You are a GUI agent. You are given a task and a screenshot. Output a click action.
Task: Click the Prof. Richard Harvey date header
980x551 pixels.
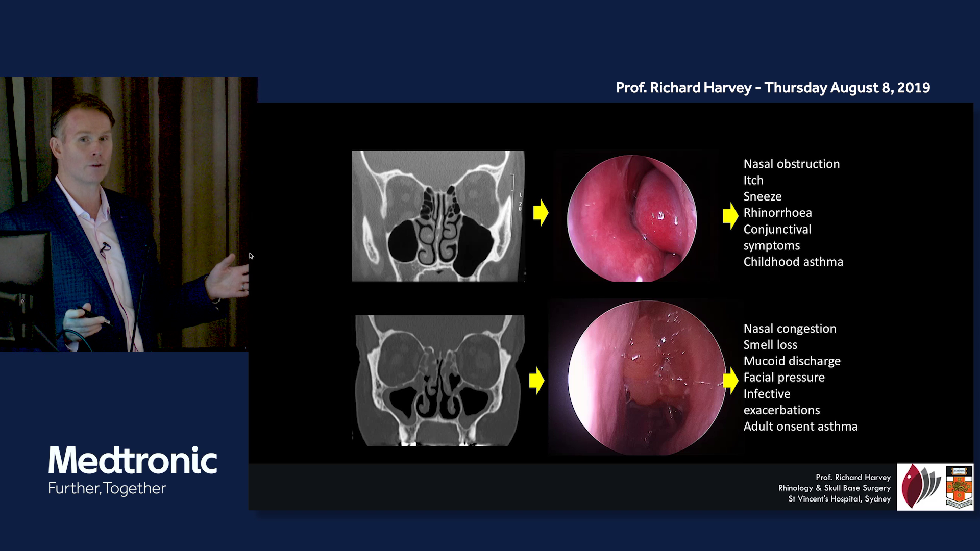click(773, 88)
